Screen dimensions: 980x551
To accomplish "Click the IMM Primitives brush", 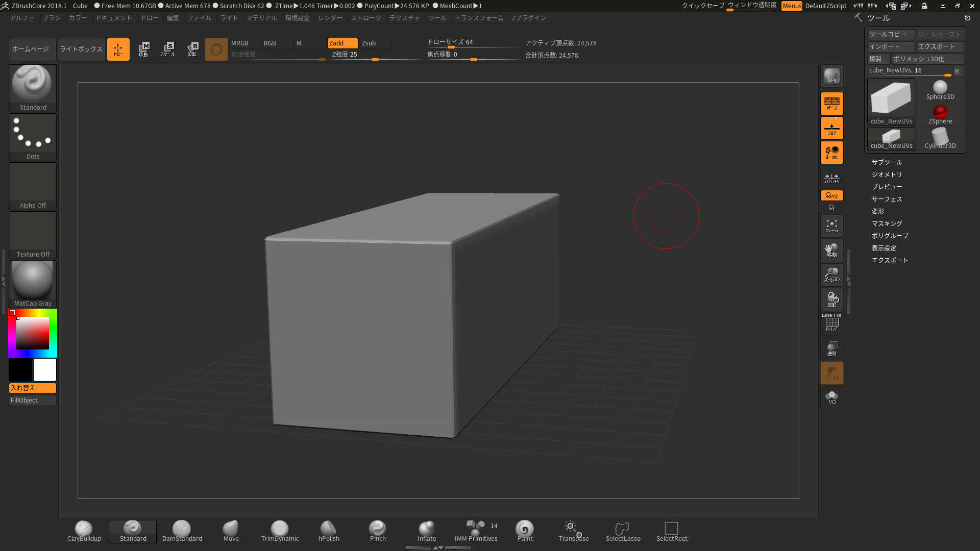I will (x=475, y=531).
